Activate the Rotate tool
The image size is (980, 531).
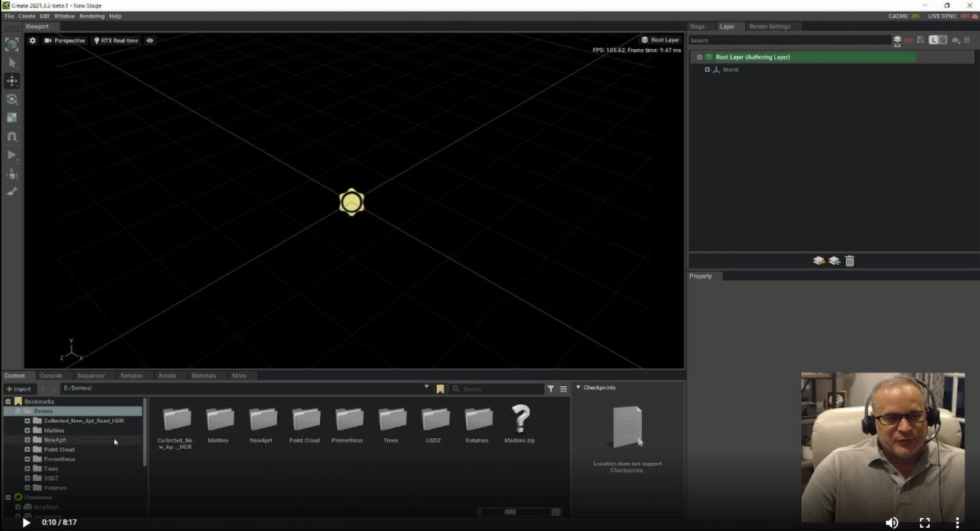click(12, 99)
